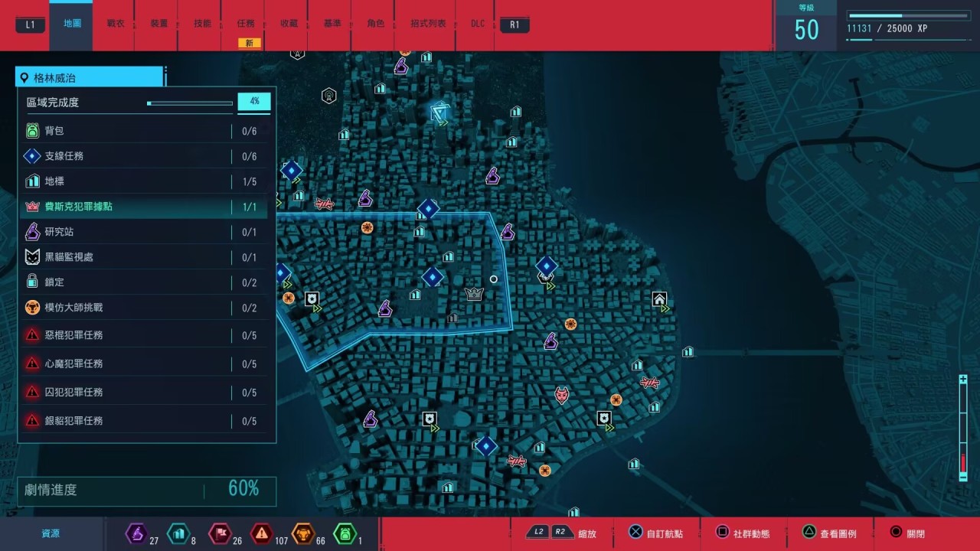This screenshot has width=980, height=551.
Task: Click the blue diamond icon beside 支線任務
Action: click(x=32, y=156)
